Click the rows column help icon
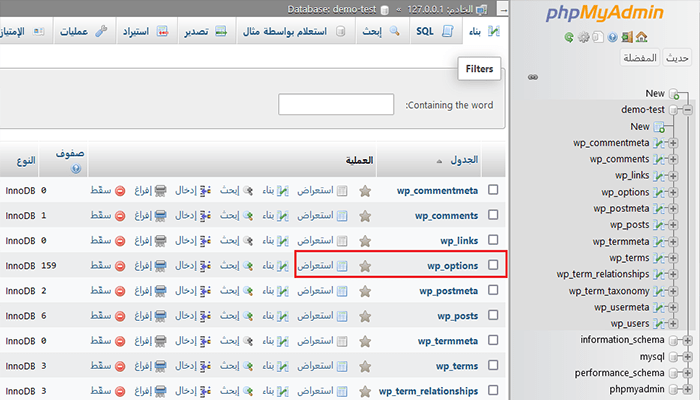 click(76, 169)
